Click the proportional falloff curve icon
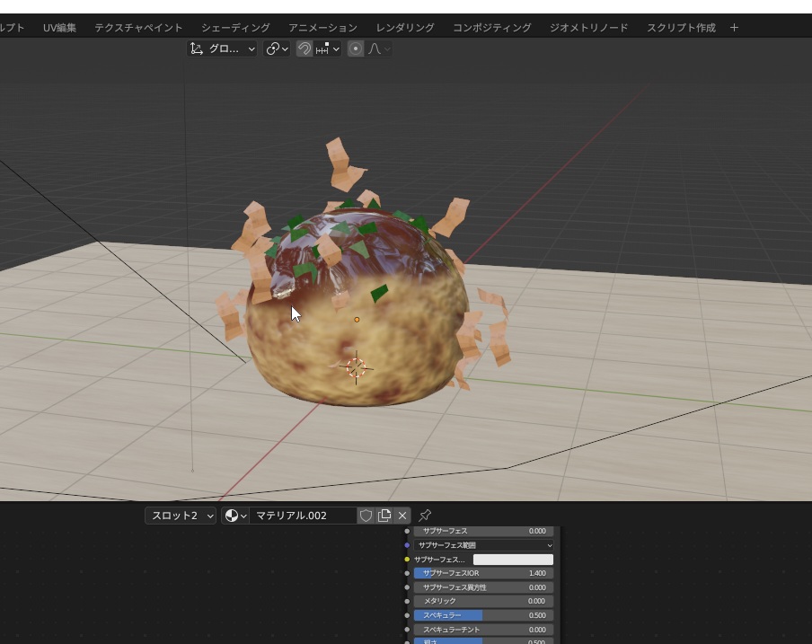The image size is (812, 644). [379, 49]
